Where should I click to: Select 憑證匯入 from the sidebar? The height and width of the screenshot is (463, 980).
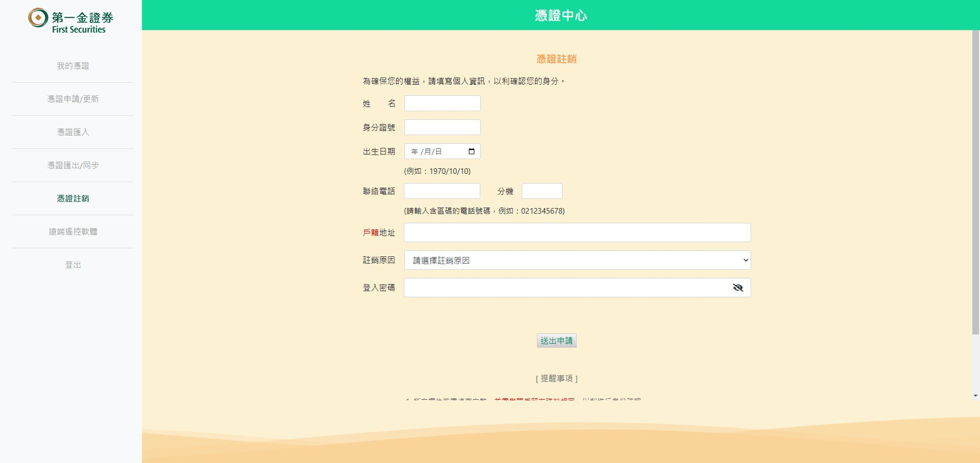click(73, 132)
